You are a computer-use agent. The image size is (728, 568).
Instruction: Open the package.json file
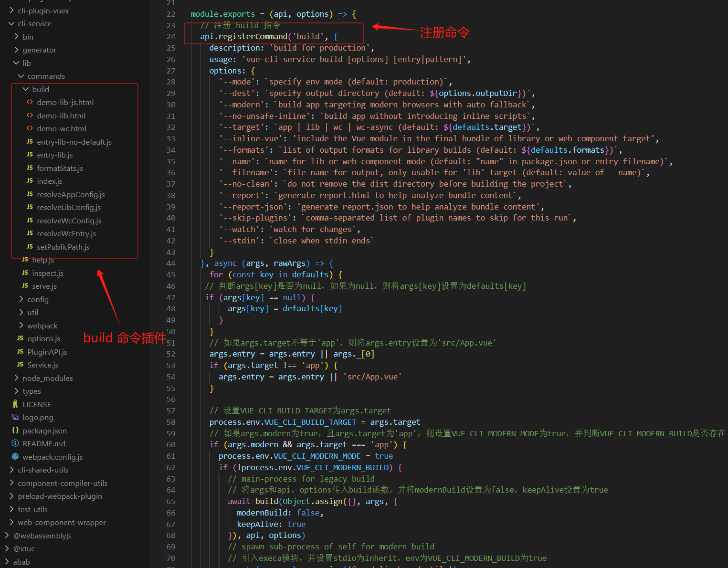[45, 431]
